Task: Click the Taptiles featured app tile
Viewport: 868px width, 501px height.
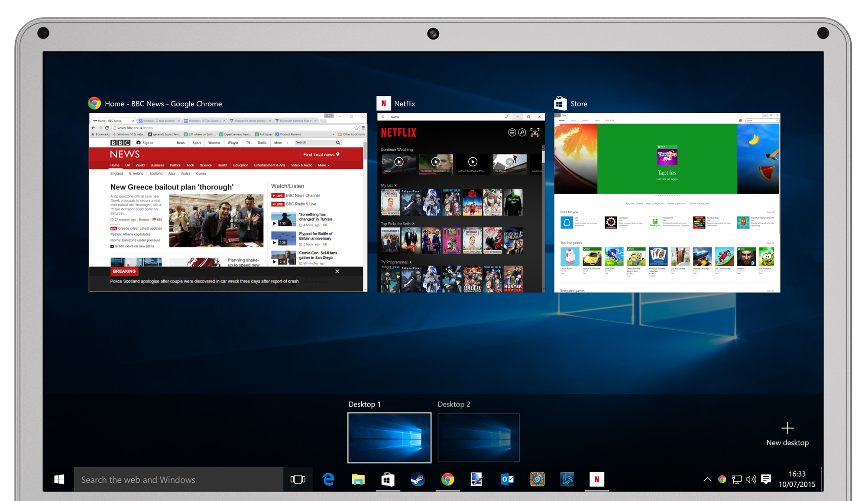Action: pos(667,159)
